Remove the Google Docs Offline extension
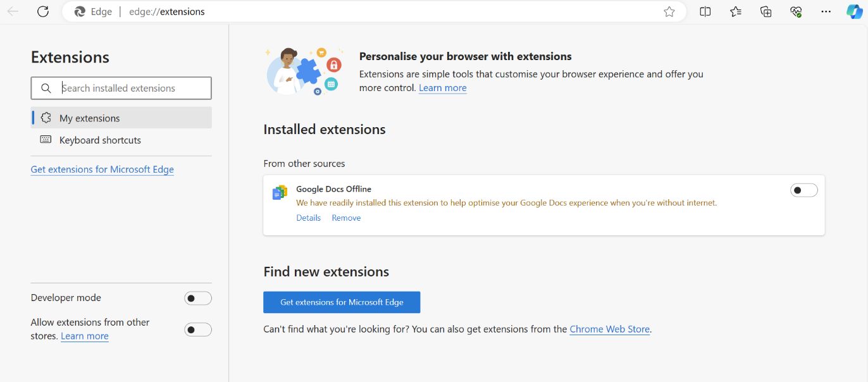868x382 pixels. [346, 218]
